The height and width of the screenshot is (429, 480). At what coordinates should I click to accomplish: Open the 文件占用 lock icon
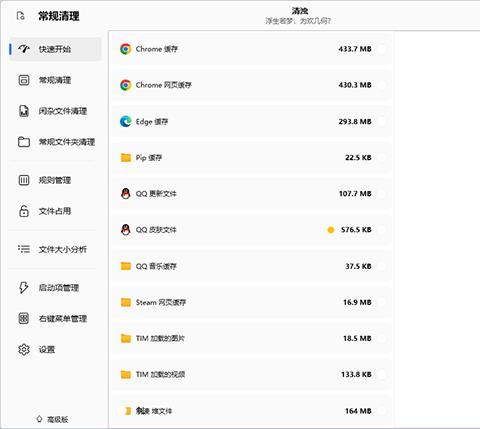[x=24, y=211]
